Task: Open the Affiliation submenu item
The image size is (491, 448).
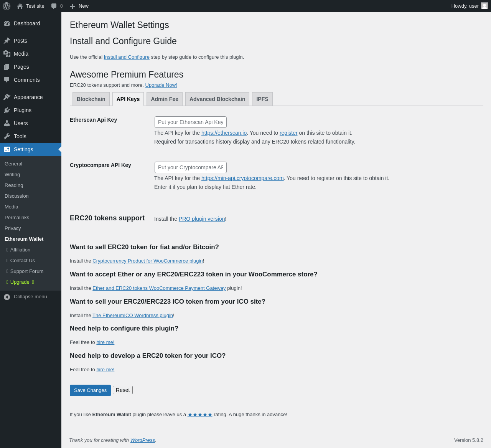Action: pos(20,250)
